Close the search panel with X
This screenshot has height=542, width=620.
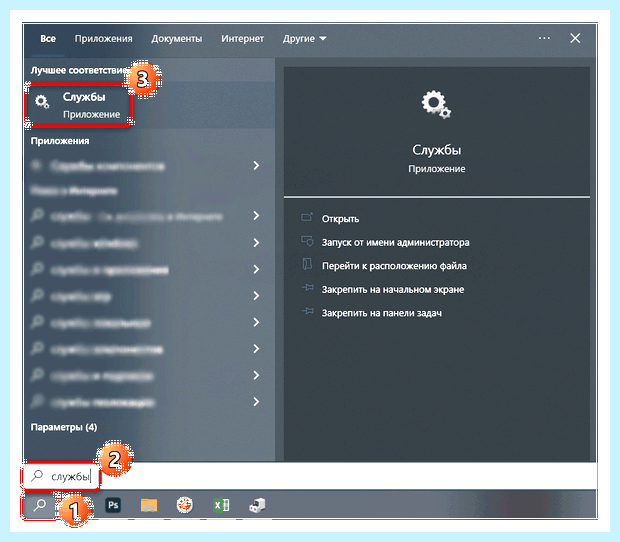click(575, 38)
